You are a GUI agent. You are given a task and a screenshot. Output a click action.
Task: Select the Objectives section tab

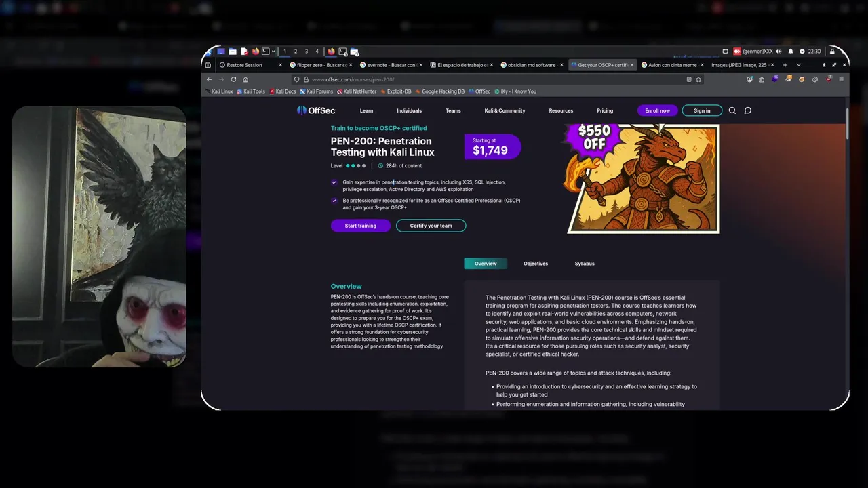coord(536,264)
